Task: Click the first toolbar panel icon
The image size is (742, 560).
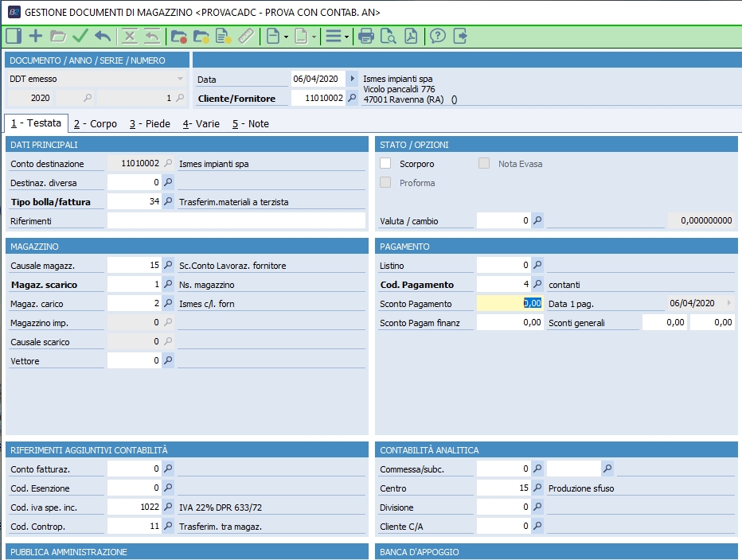Action: (14, 36)
